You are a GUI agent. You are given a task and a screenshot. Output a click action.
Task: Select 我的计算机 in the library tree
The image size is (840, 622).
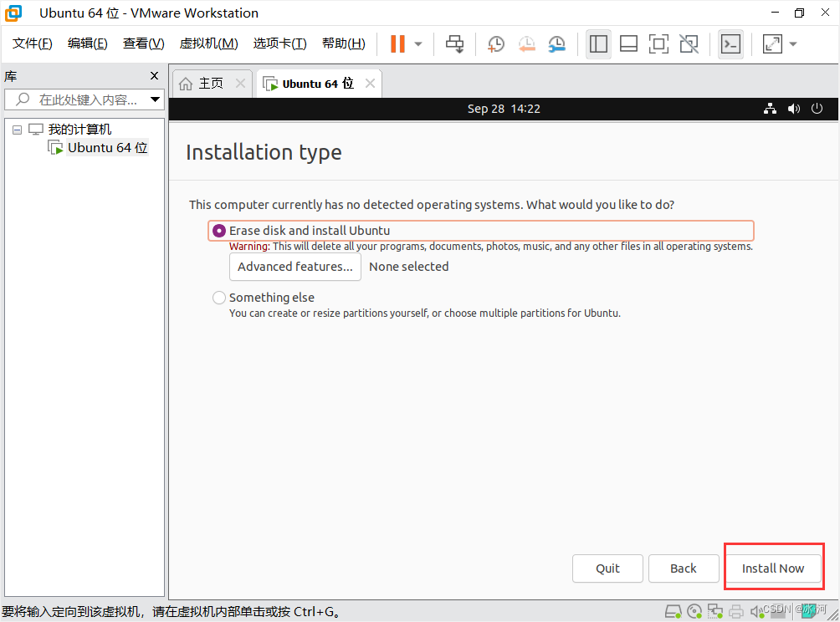click(79, 130)
